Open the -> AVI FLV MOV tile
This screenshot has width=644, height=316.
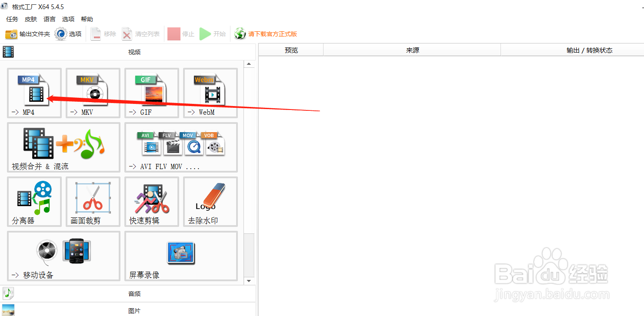(181, 147)
